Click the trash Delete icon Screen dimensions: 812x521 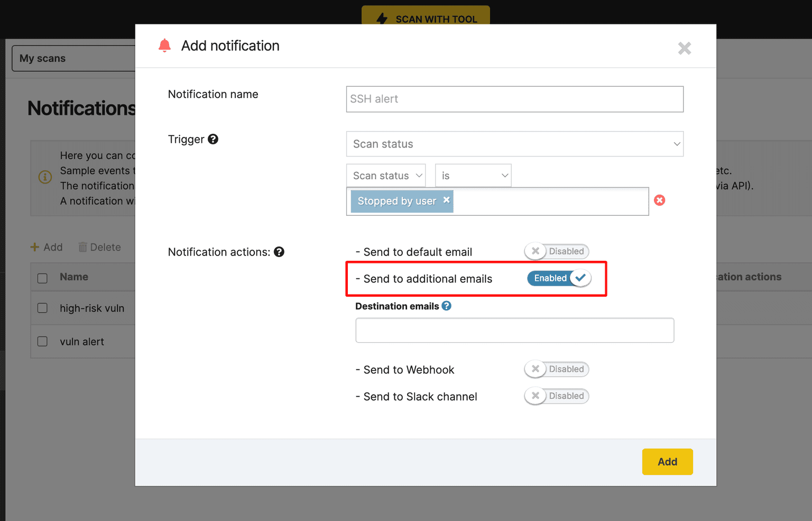pyautogui.click(x=83, y=247)
